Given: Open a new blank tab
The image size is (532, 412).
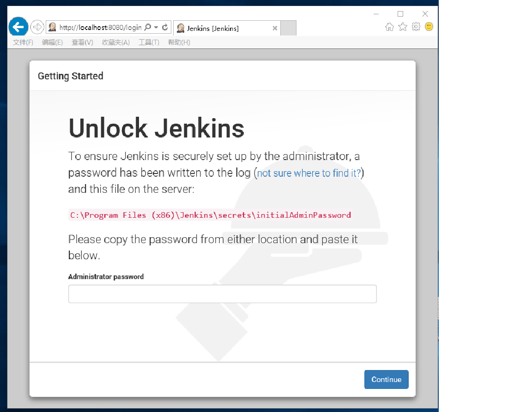Looking at the screenshot, I should click(289, 28).
